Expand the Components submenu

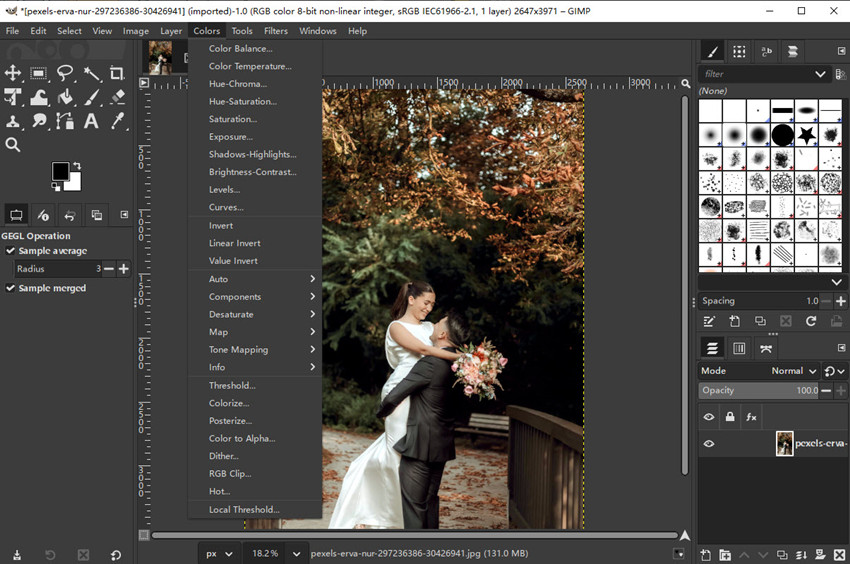pyautogui.click(x=255, y=297)
